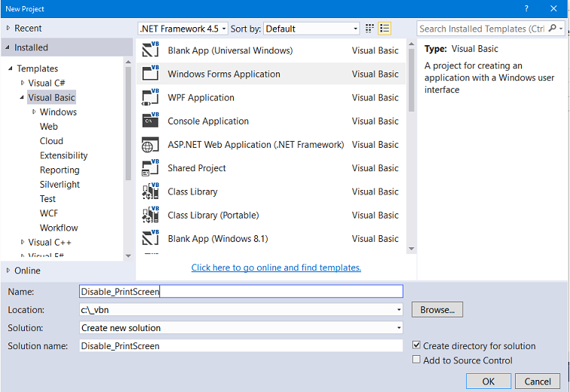Viewport: 570px width, 392px height.
Task: Expand the Visual C++ tree node
Action: click(x=22, y=242)
